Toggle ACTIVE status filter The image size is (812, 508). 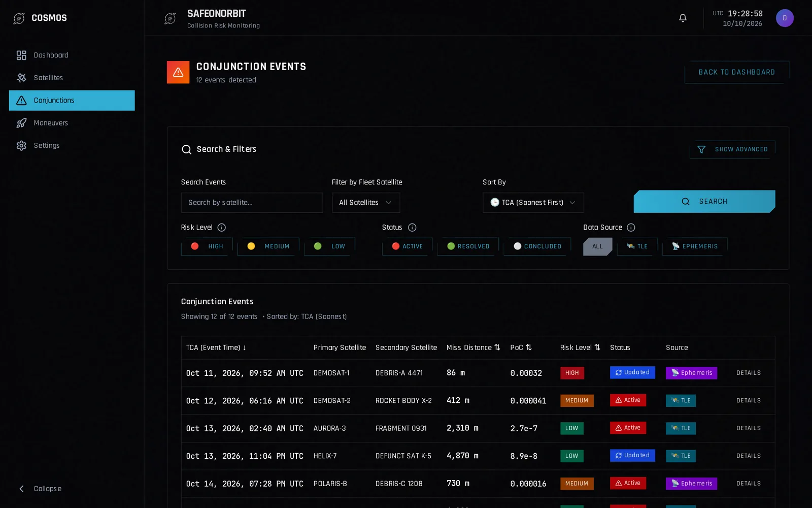tap(408, 246)
